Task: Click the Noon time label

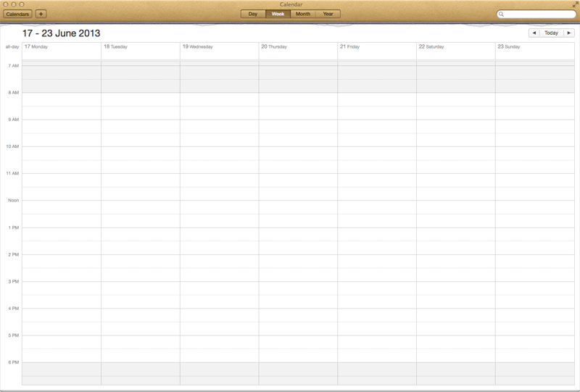Action: [13, 201]
